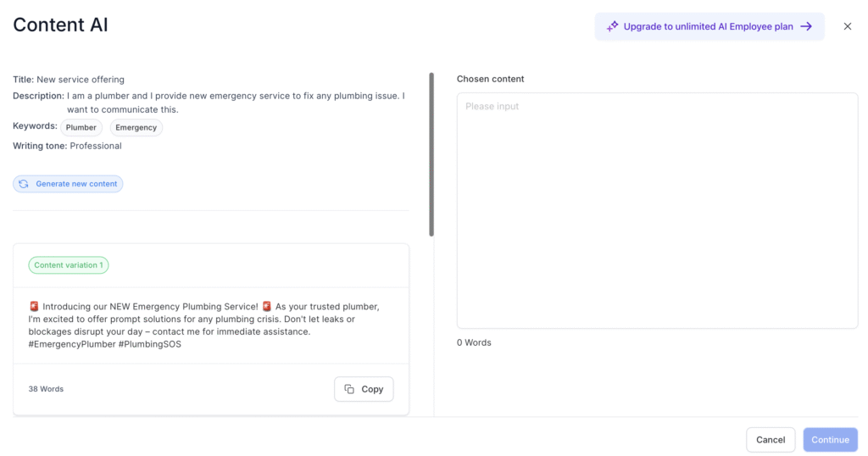Click the copy icon in variation 1
The height and width of the screenshot is (456, 868).
349,389
